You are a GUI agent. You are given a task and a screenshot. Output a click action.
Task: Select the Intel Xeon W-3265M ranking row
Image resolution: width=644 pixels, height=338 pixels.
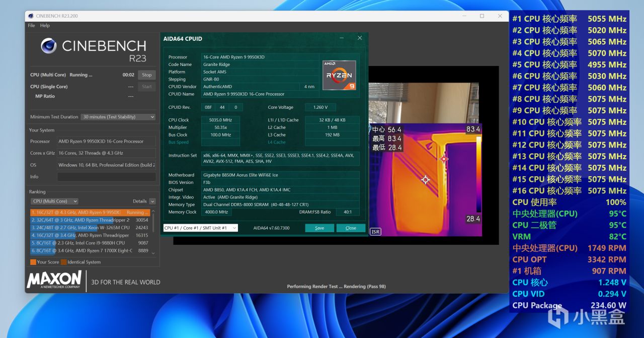[90, 228]
